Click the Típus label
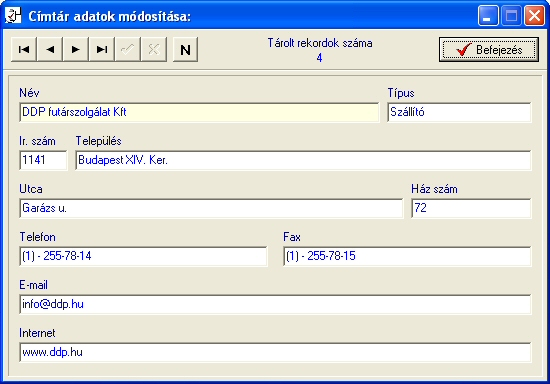 click(x=401, y=93)
